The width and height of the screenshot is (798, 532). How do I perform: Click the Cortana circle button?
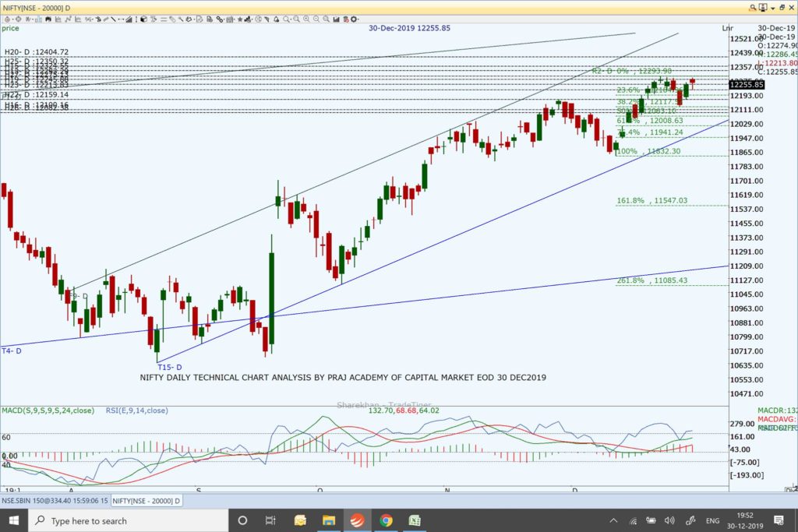[243, 520]
